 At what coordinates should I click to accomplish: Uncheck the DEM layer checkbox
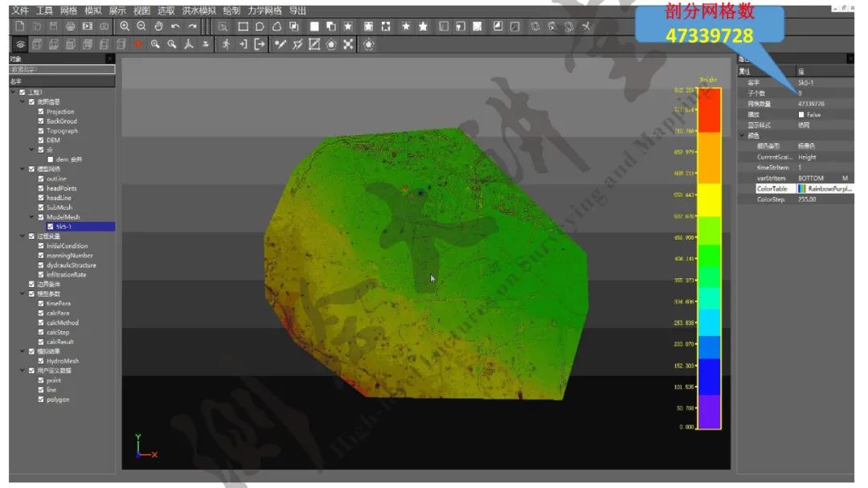tap(41, 140)
